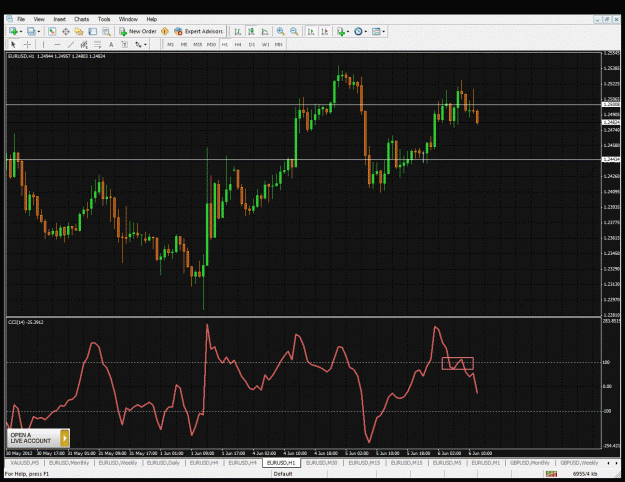This screenshot has width=625, height=482.
Task: Switch to the M5 timeframe
Action: [x=184, y=44]
